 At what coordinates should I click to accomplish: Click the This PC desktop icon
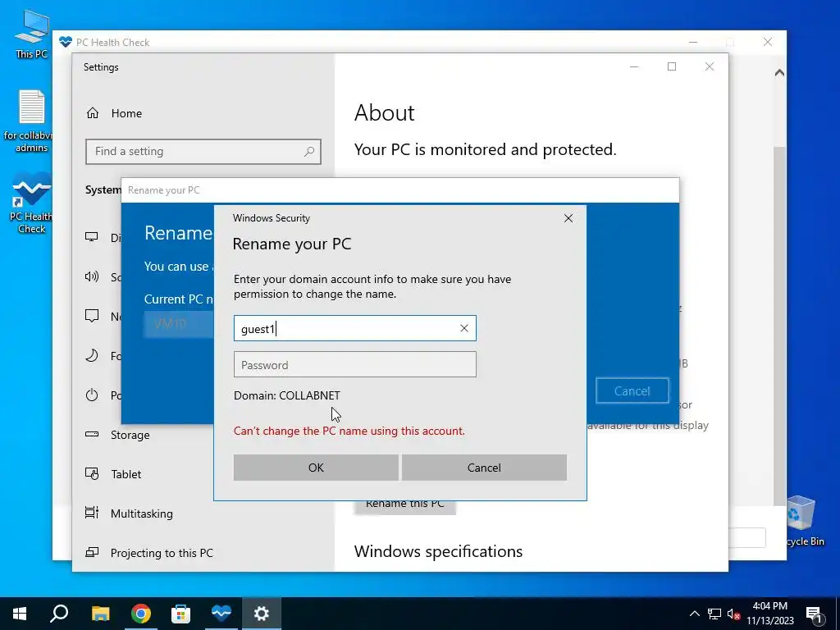(x=31, y=34)
